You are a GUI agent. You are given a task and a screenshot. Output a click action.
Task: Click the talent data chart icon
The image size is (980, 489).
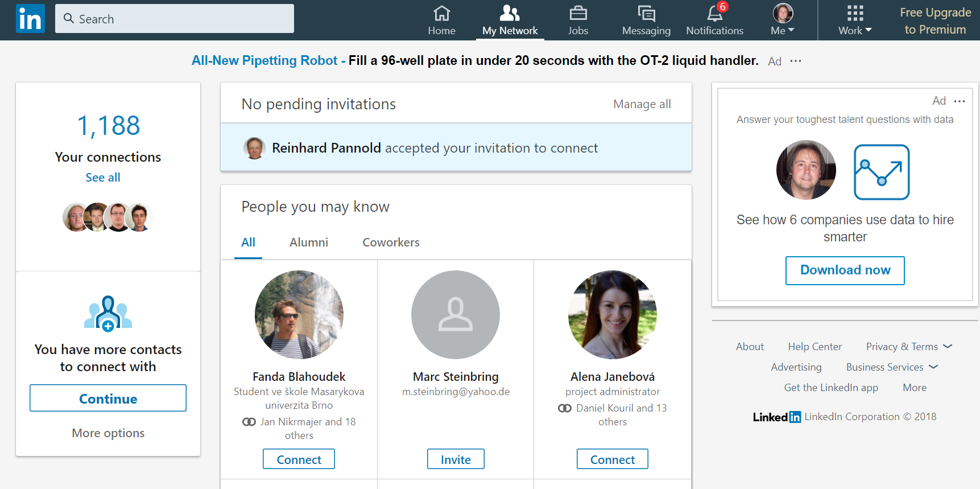[882, 172]
